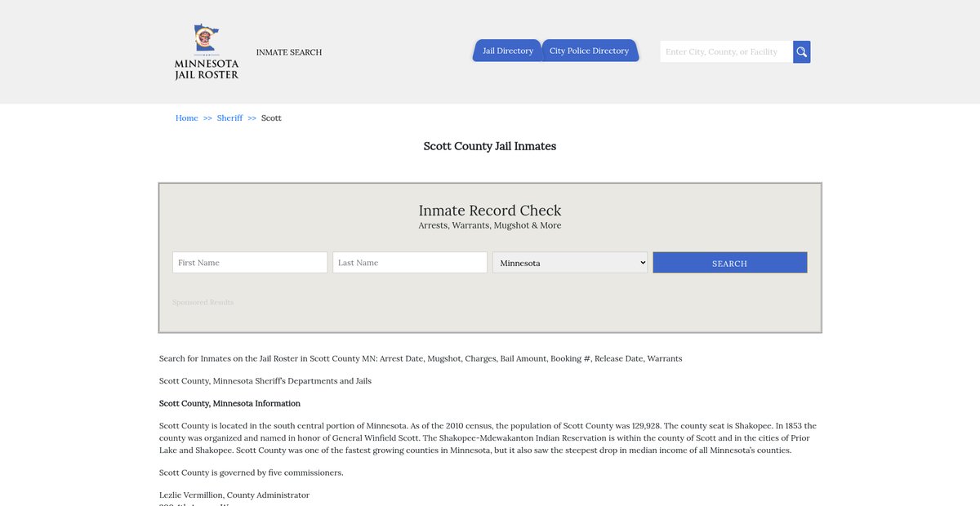Click the Scott County Jail Inmates heading
Screen dimensions: 980x506
click(489, 146)
